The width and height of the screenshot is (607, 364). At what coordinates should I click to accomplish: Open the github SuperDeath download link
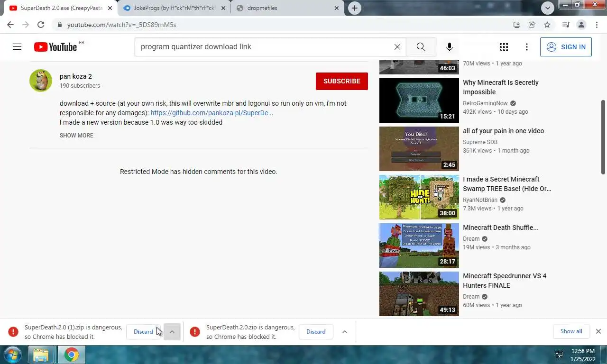[x=212, y=113]
